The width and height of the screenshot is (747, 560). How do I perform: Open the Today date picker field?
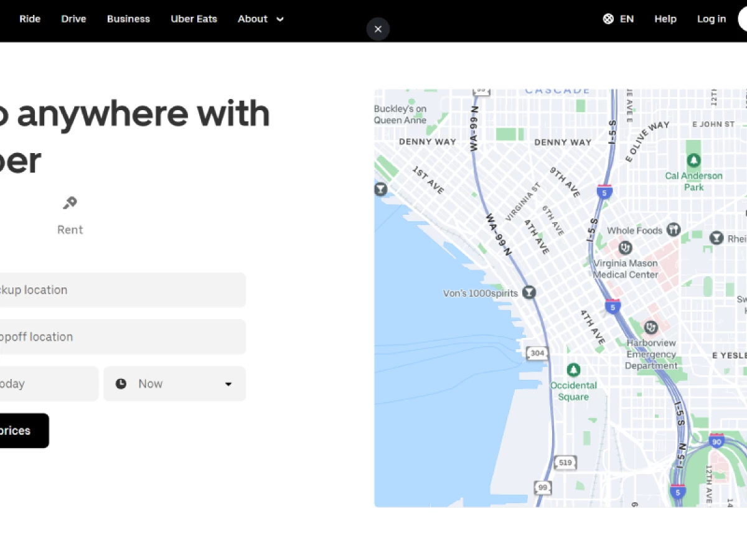pos(49,384)
